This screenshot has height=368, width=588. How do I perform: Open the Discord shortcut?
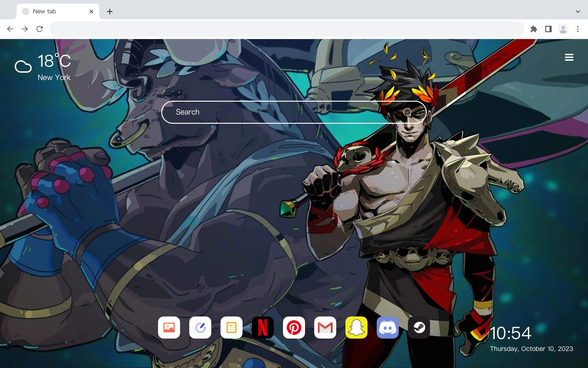pos(388,328)
